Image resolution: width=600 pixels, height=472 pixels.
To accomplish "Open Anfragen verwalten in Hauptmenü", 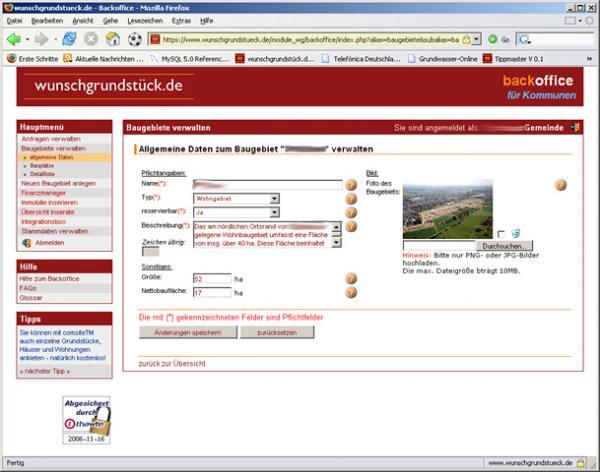I will (x=51, y=139).
